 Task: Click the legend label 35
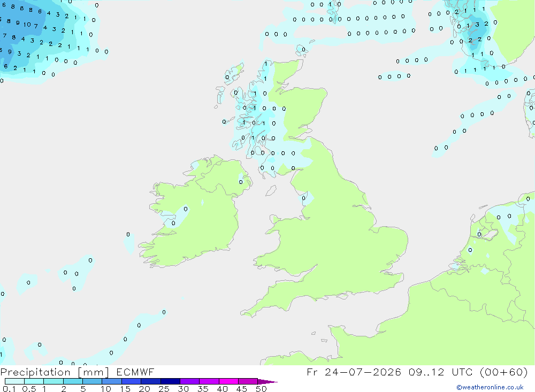click(203, 389)
